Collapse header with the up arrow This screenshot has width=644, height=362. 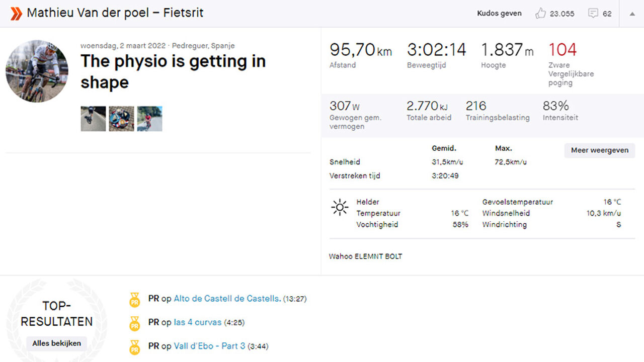coord(632,14)
